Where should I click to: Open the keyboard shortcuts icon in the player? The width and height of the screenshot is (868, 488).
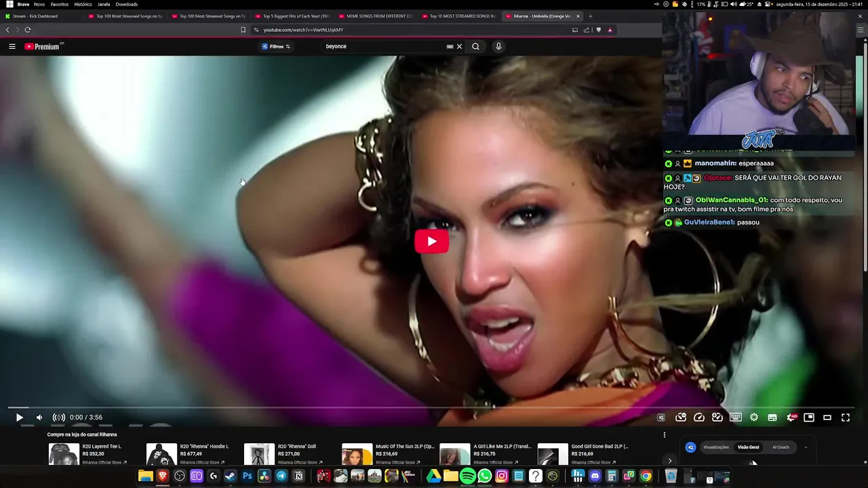click(x=736, y=418)
